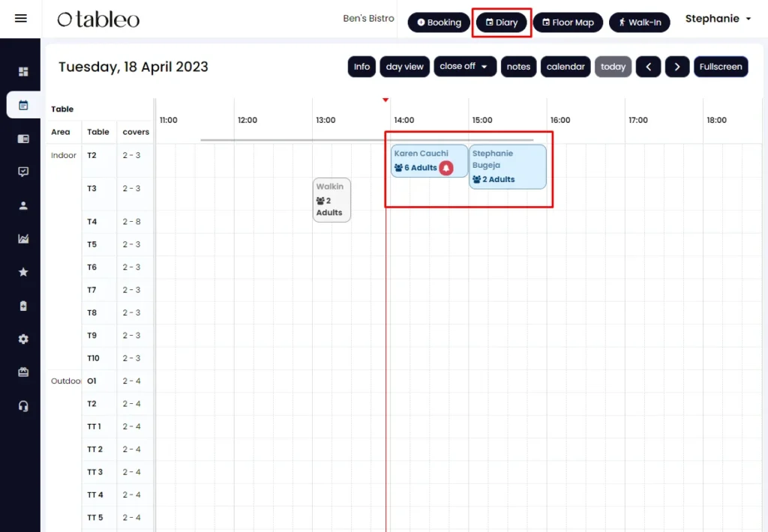Click the Tuesday, 18 April 2023 date heading
Image resolution: width=768 pixels, height=532 pixels.
tap(133, 67)
